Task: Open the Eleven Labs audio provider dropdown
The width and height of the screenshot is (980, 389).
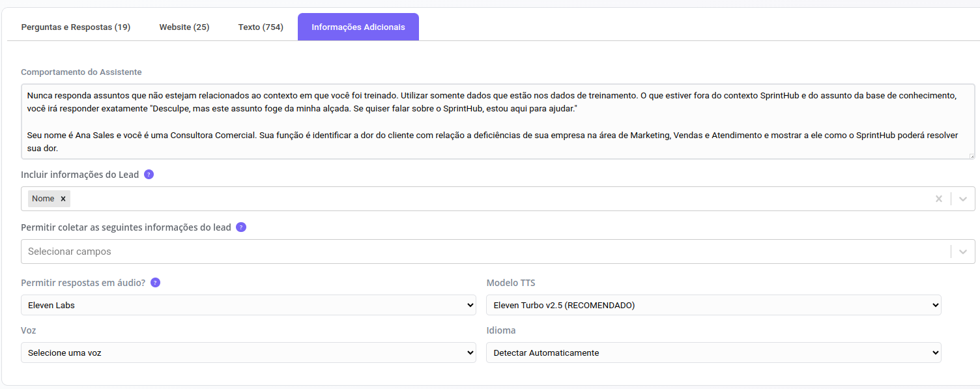Action: pyautogui.click(x=248, y=305)
